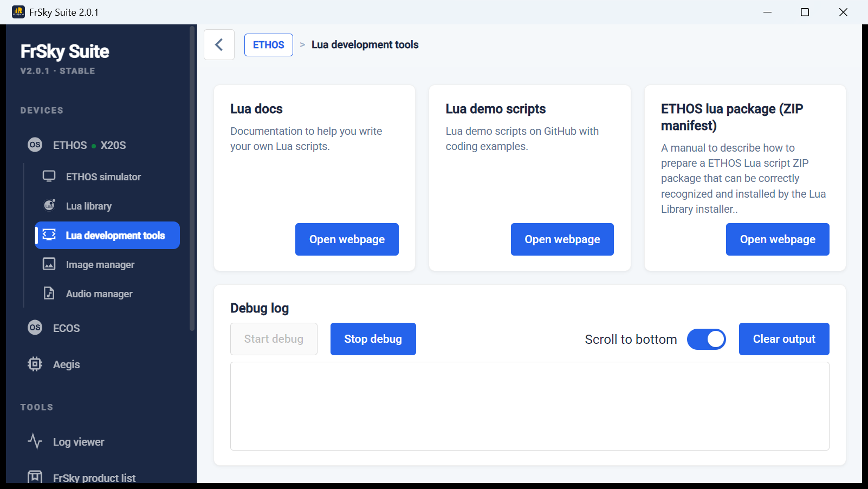
Task: Click inside the Debug log output area
Action: (529, 406)
